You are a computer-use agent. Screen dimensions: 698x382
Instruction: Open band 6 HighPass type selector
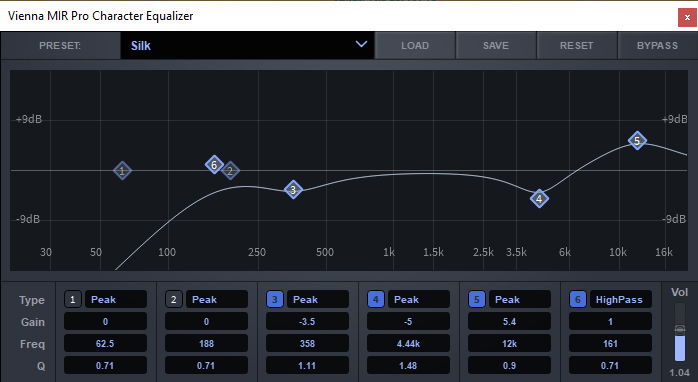coord(621,299)
